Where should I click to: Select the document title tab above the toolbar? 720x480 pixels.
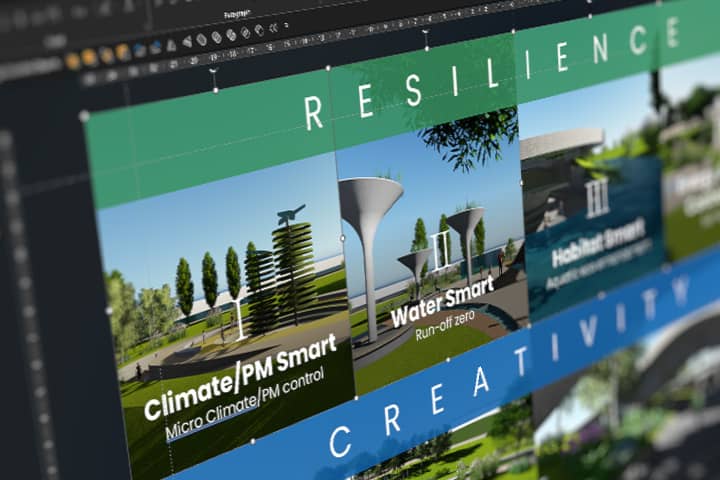[237, 14]
